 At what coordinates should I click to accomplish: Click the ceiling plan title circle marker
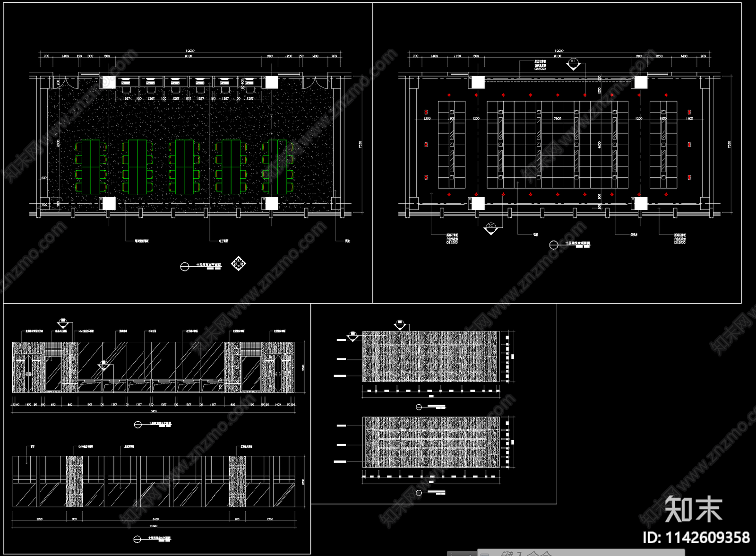554,245
